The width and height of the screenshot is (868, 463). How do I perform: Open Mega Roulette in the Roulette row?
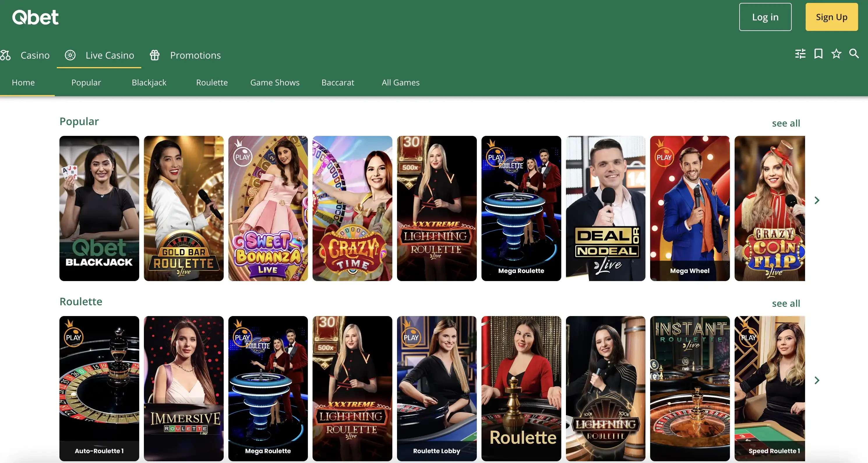268,388
